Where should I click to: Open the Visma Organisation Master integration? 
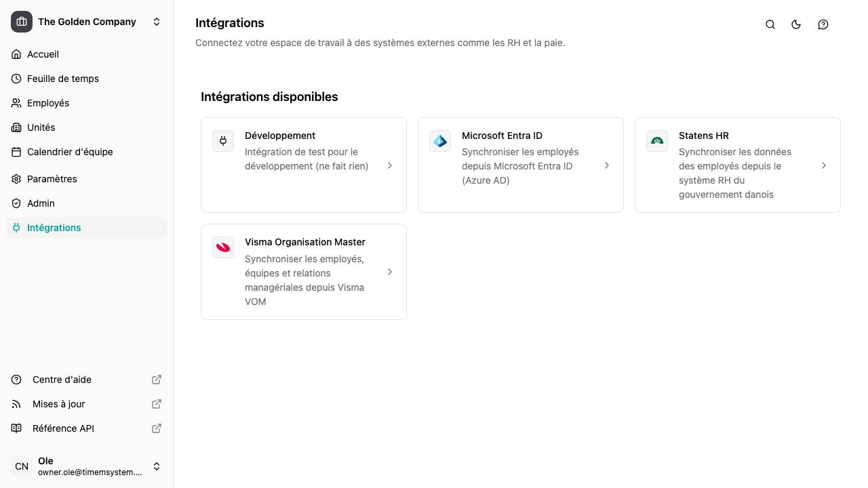click(303, 271)
